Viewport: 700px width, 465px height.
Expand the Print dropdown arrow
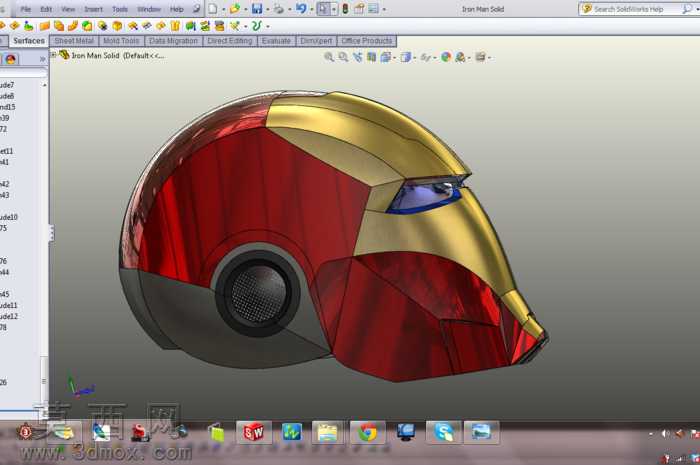[289, 9]
